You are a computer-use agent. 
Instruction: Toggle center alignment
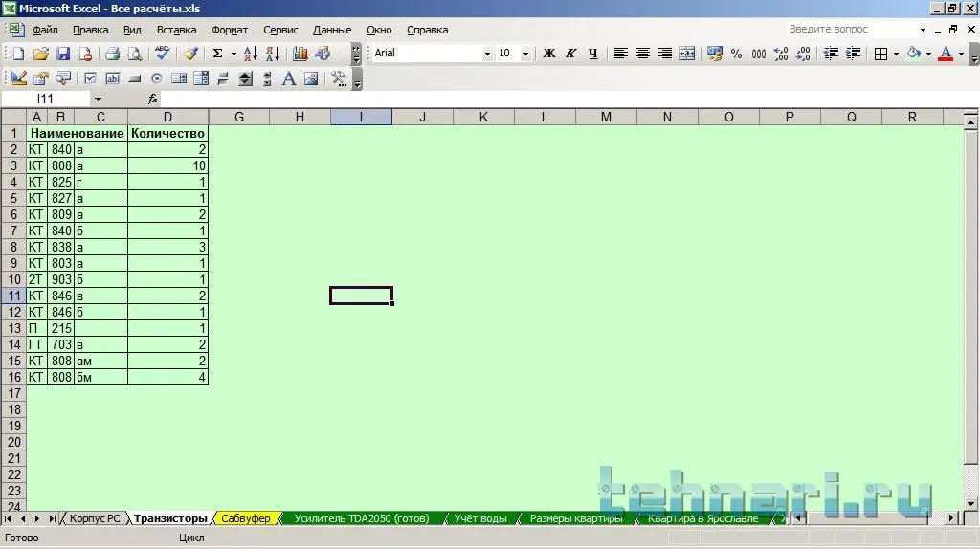(x=642, y=54)
